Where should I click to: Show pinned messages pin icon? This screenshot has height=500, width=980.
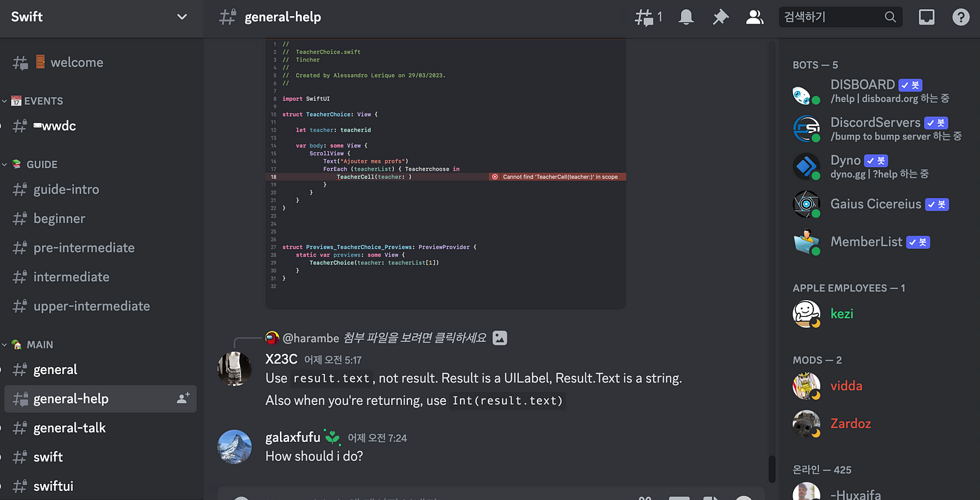pos(720,17)
